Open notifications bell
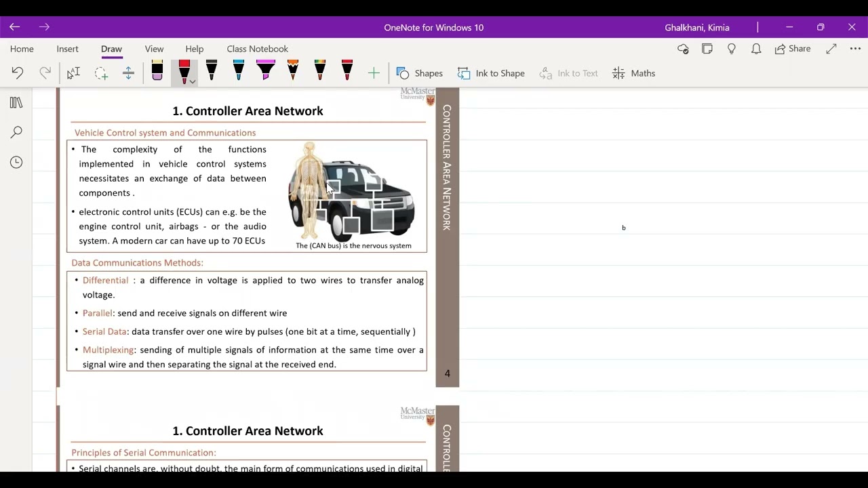 (756, 49)
